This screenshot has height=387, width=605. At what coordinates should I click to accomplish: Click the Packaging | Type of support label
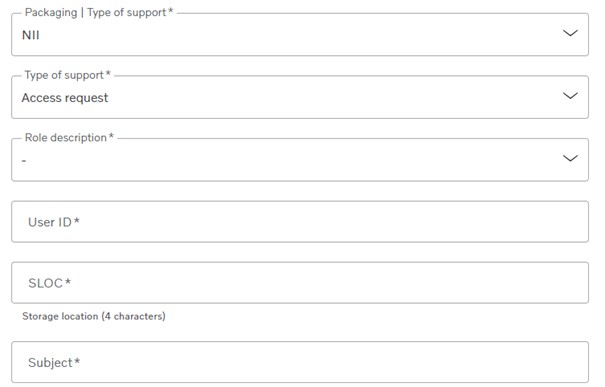coord(99,13)
